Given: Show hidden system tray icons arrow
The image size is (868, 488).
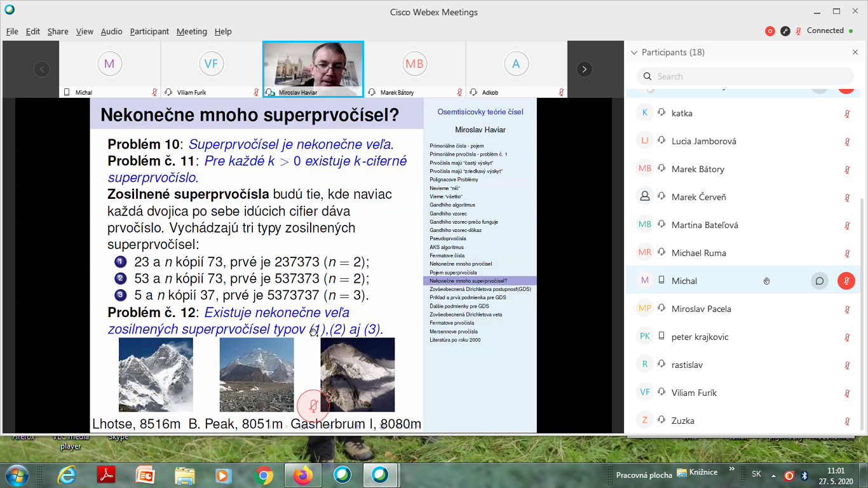Looking at the screenshot, I should tap(773, 475).
